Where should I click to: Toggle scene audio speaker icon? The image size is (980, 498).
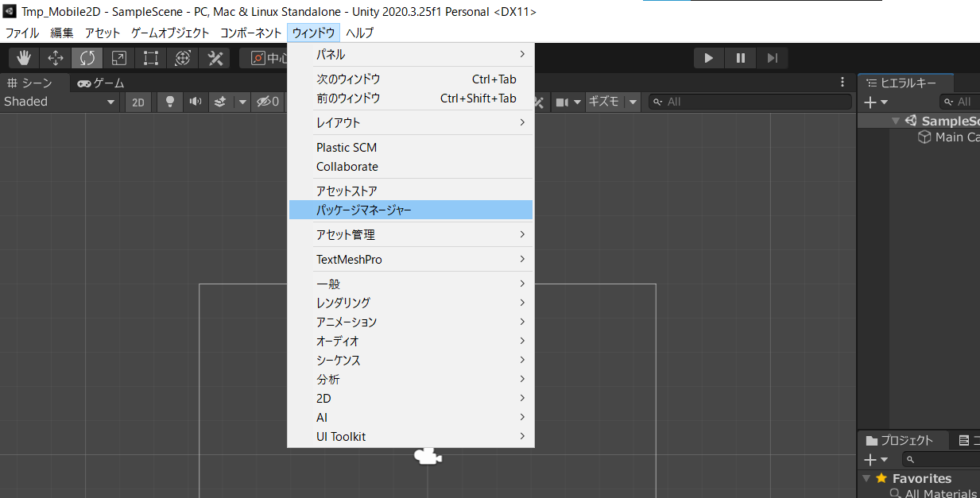click(x=195, y=102)
